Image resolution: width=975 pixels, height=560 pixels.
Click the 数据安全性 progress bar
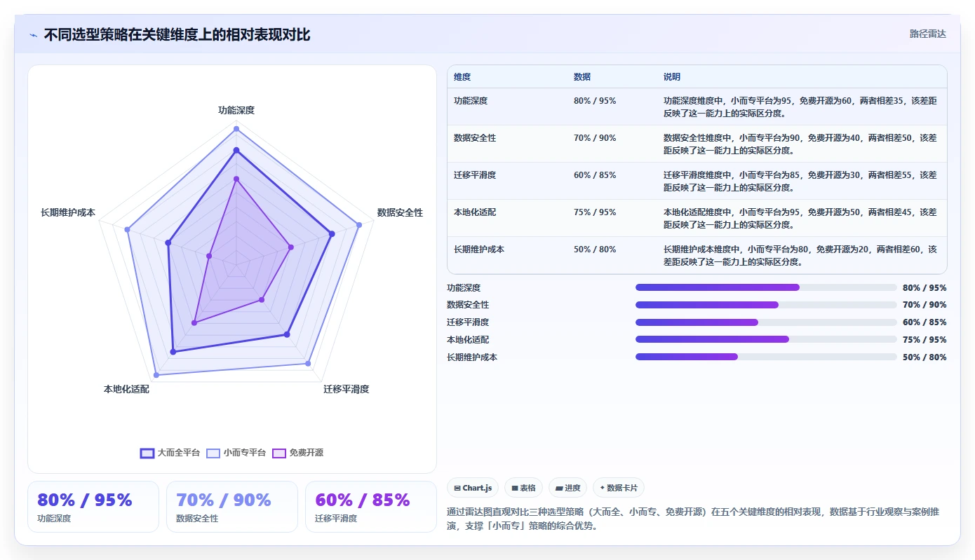(766, 305)
